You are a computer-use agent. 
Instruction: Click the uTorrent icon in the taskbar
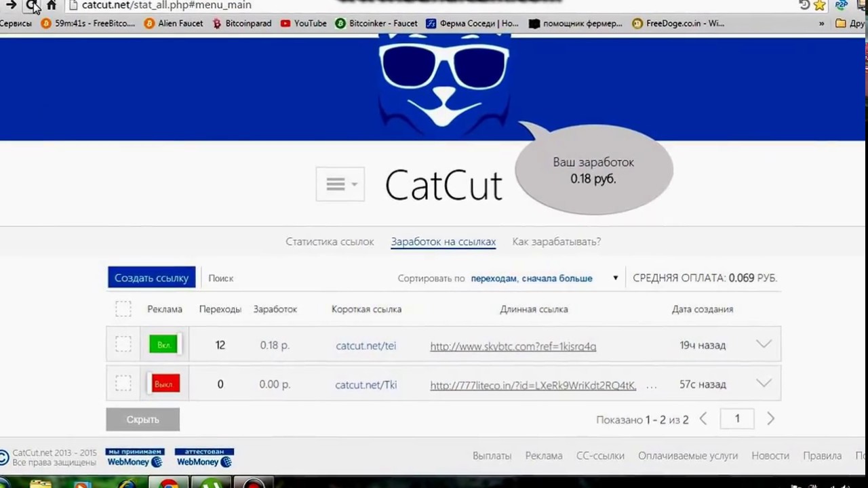coord(211,483)
